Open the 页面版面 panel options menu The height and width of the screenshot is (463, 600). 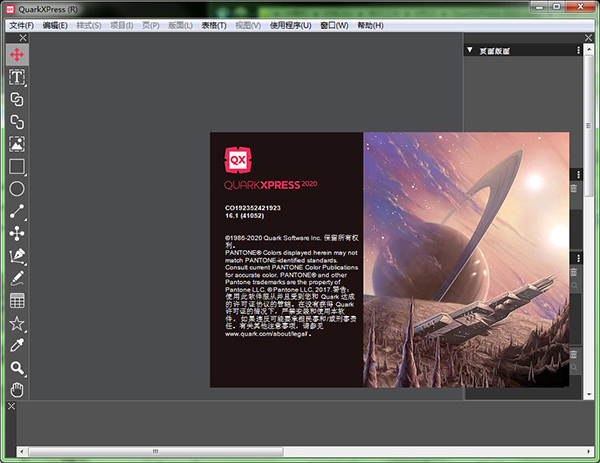coord(578,50)
